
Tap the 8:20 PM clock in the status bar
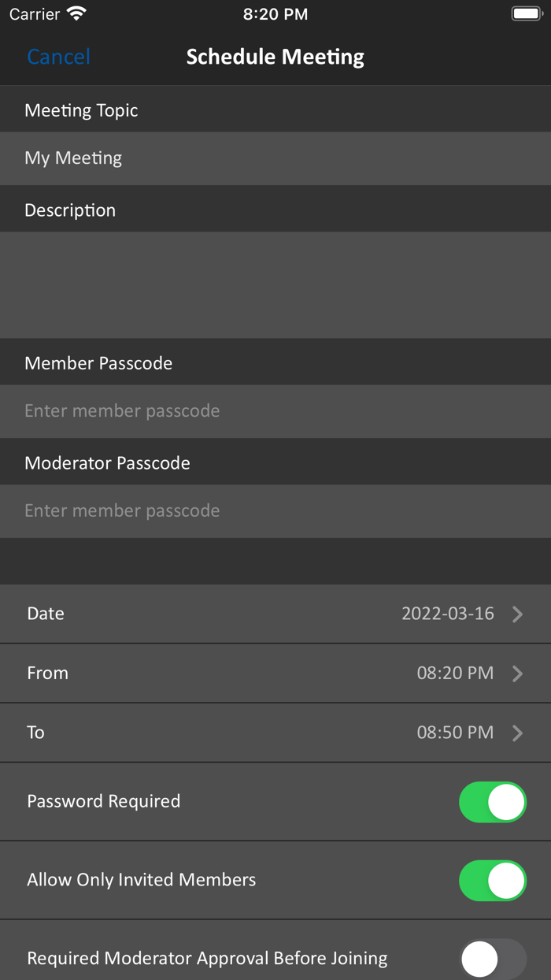pos(275,13)
